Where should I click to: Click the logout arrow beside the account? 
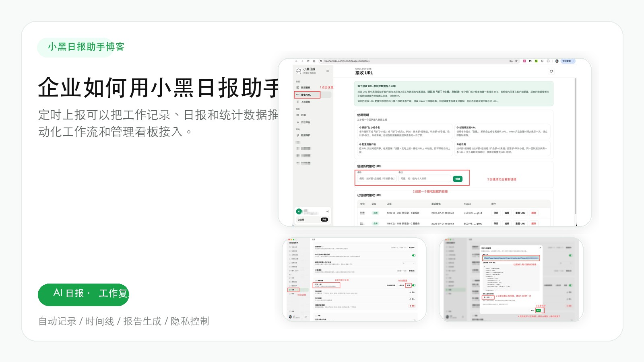click(327, 212)
